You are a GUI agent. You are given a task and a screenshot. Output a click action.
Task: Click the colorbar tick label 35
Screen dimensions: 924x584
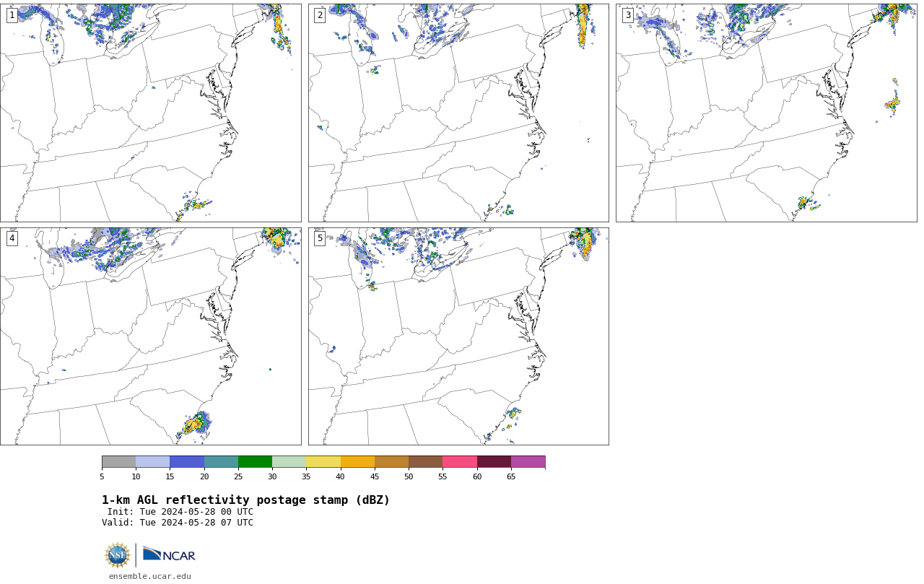click(306, 476)
